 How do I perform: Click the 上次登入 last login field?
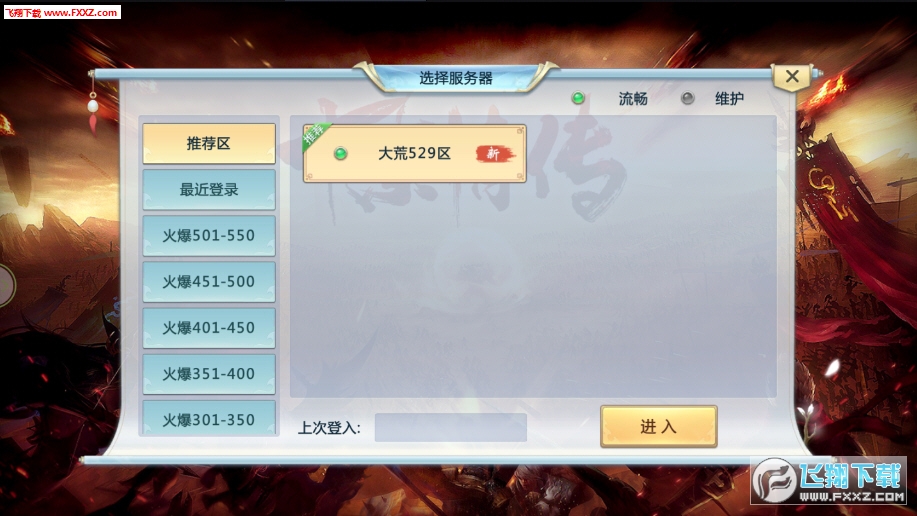(451, 428)
